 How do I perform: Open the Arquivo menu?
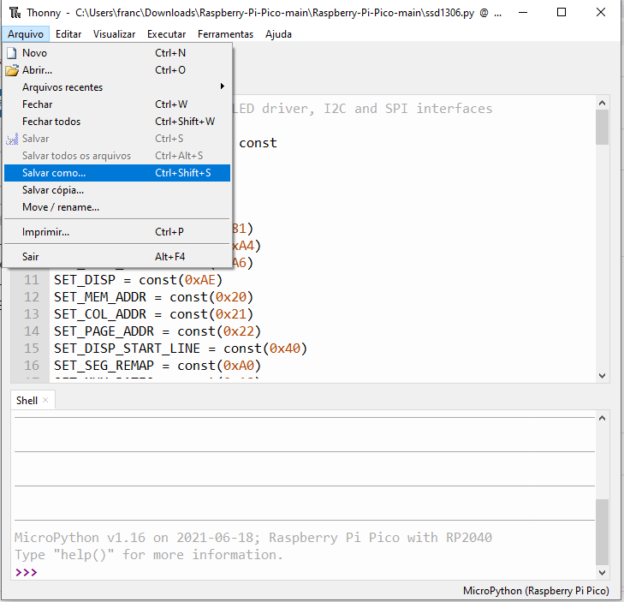pos(25,34)
